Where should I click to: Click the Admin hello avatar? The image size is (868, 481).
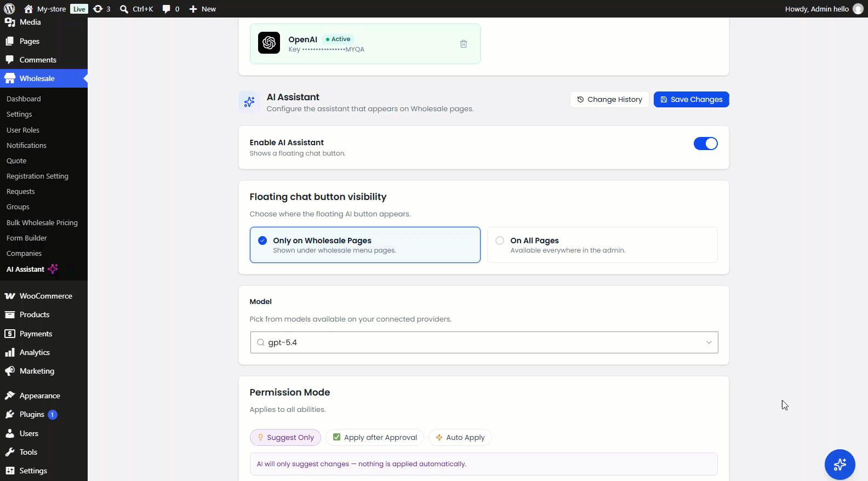(x=858, y=9)
